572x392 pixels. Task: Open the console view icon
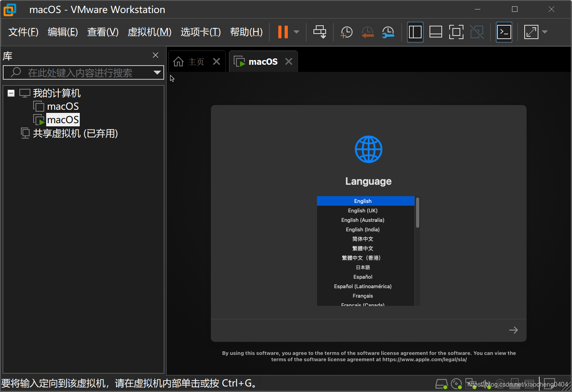(x=504, y=32)
